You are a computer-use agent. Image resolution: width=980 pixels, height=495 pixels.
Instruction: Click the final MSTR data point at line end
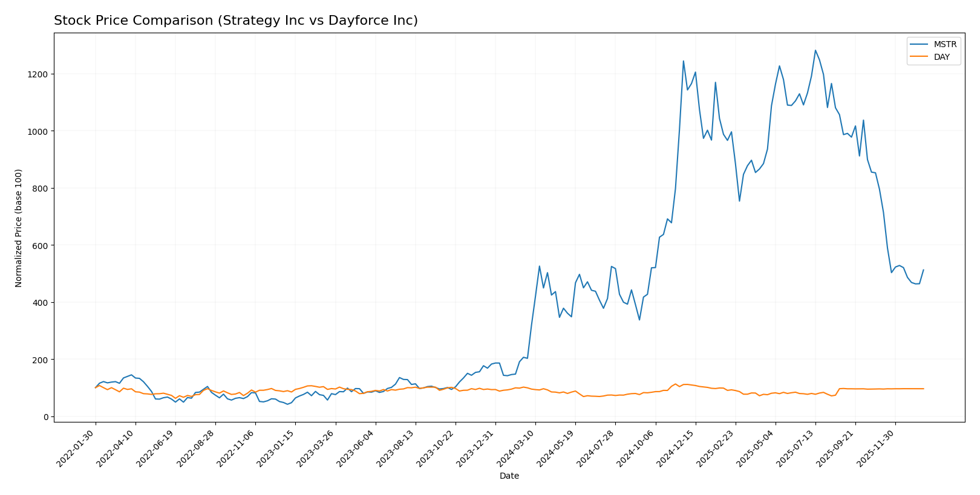coord(923,270)
